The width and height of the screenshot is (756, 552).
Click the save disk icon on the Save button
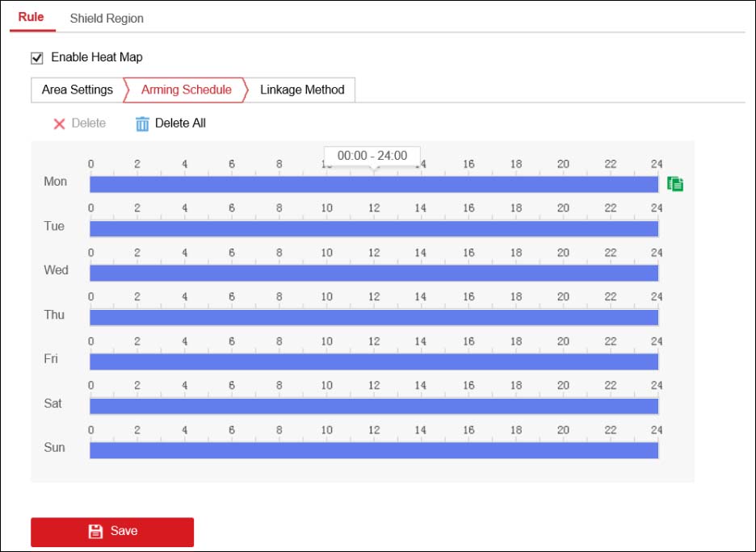[95, 531]
